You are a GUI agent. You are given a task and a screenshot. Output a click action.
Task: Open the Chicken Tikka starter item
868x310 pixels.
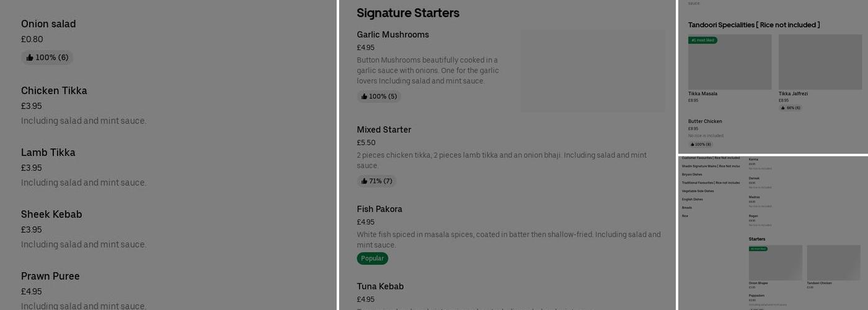(x=54, y=91)
